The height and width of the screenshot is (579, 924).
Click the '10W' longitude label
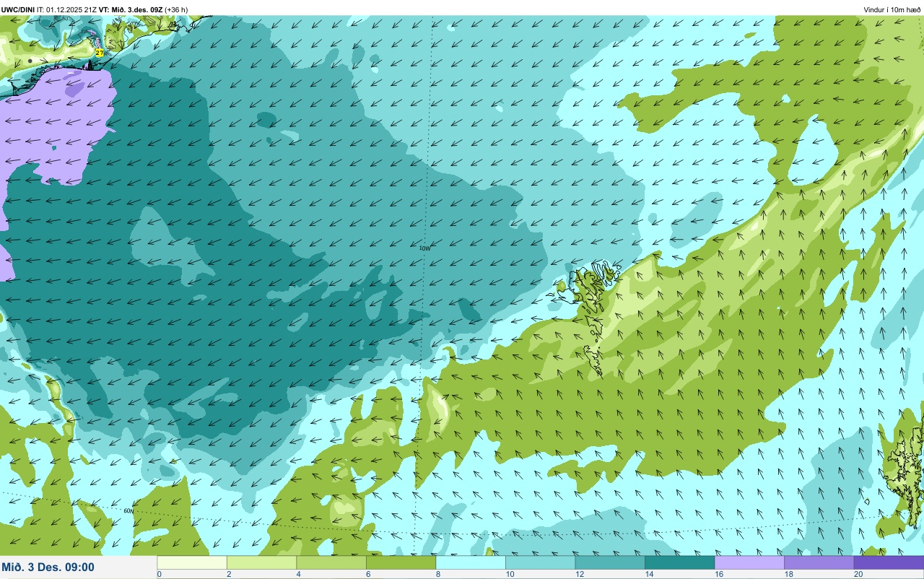tap(424, 248)
